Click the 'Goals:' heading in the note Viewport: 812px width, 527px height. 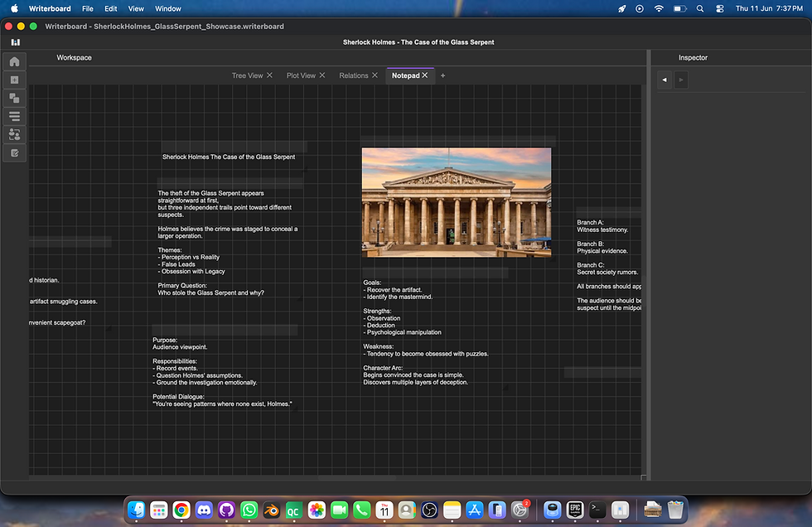[372, 283]
